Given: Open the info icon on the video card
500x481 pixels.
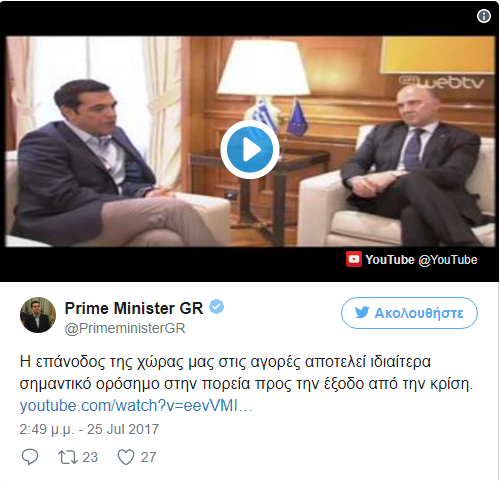Looking at the screenshot, I should (x=484, y=16).
